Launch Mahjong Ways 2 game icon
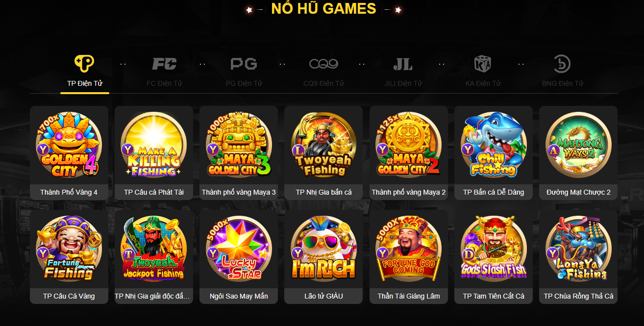Viewport: 644px width, 326px height. point(578,145)
